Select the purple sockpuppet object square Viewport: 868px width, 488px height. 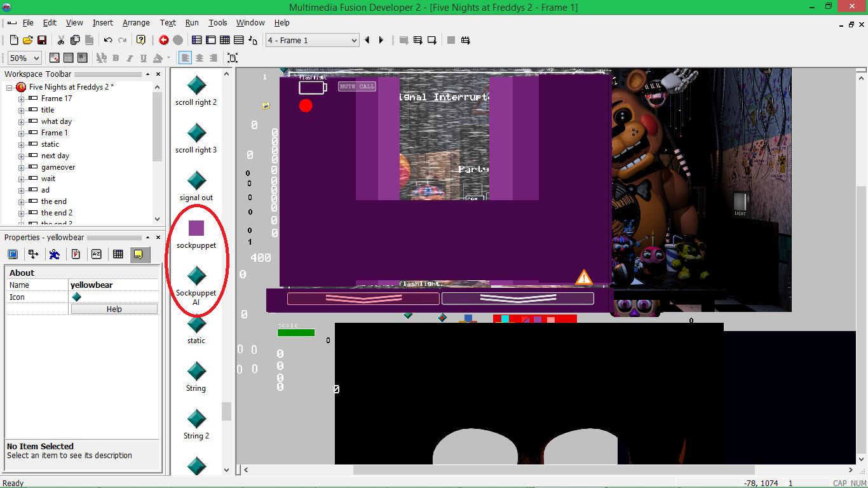[196, 228]
